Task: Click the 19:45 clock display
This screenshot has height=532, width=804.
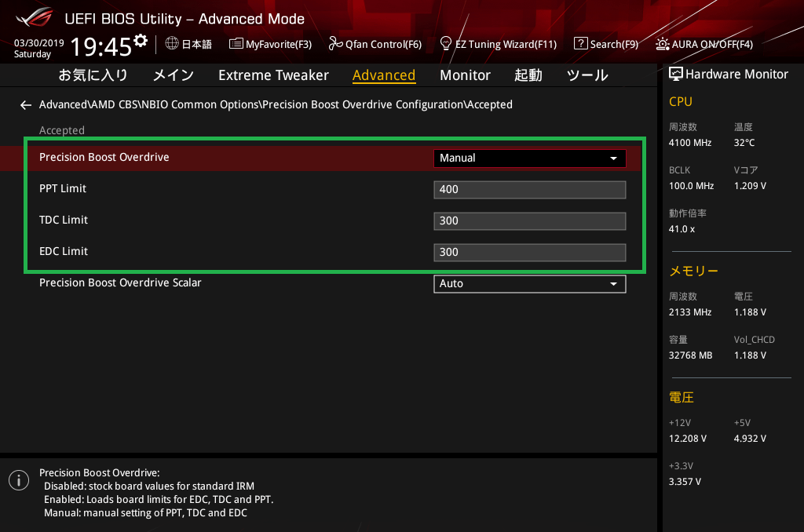Action: (101, 46)
